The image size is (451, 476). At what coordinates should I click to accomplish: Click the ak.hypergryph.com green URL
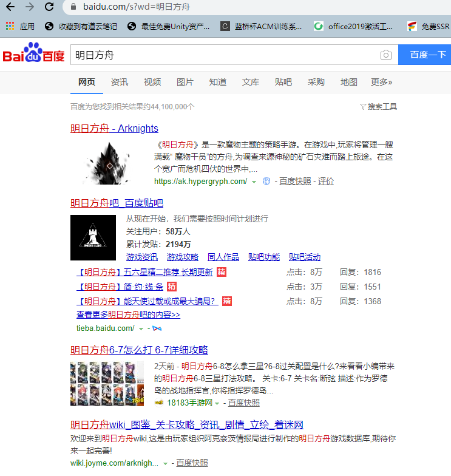200,181
